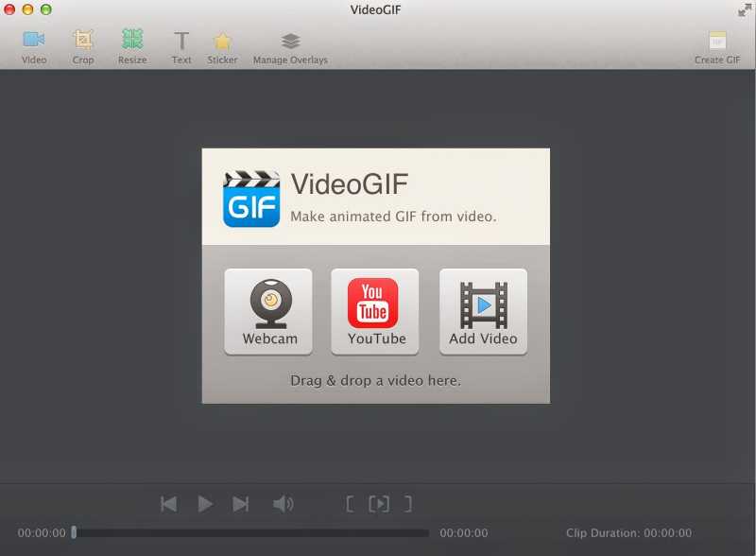Open the Webcam recording option

[x=268, y=312]
